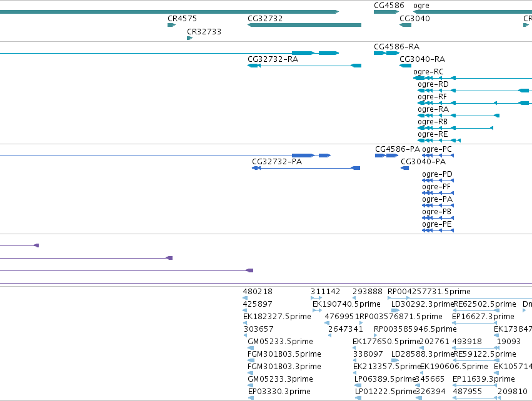
Task: Select the 2647341 feature label
Action: click(x=345, y=329)
